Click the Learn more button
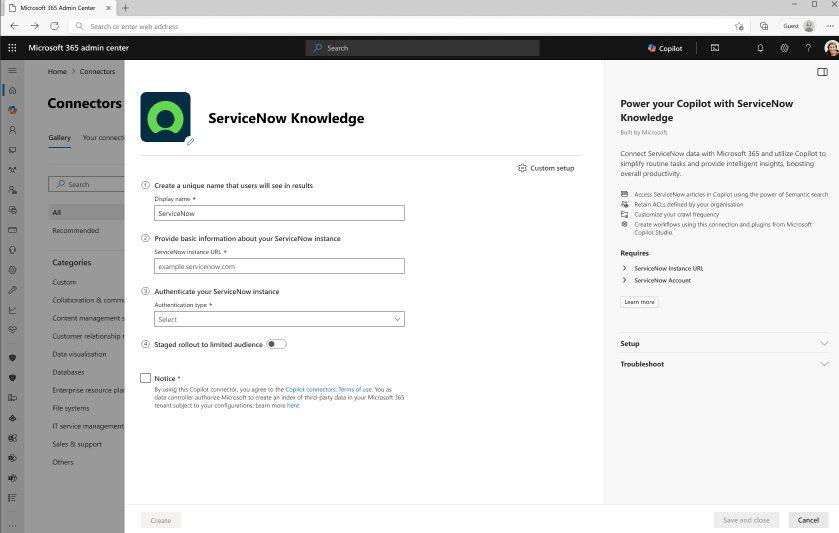The width and height of the screenshot is (839, 533). point(639,302)
